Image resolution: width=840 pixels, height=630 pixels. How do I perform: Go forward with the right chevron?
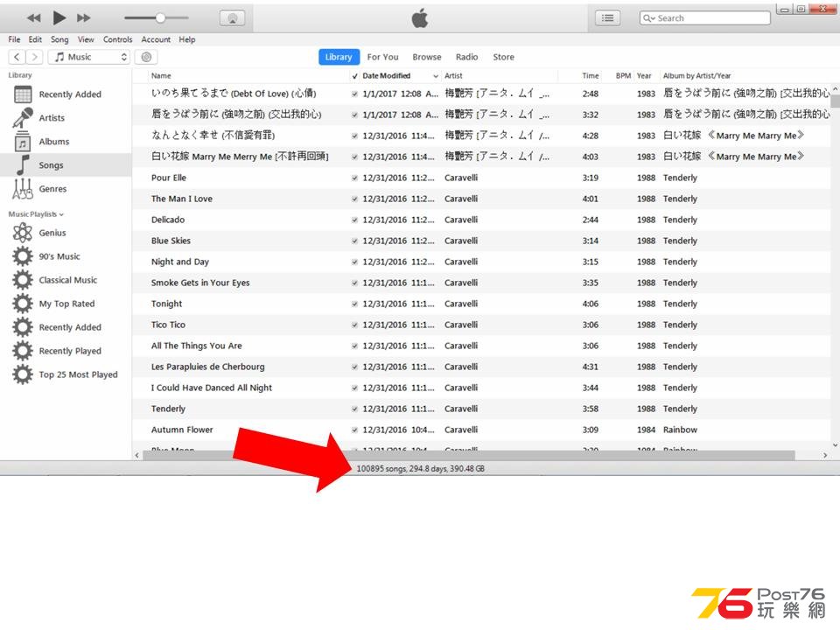(x=34, y=57)
